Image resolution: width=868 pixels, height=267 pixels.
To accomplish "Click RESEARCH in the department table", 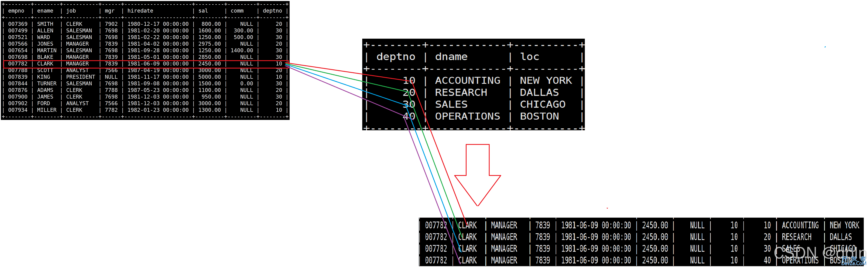I will coord(461,93).
